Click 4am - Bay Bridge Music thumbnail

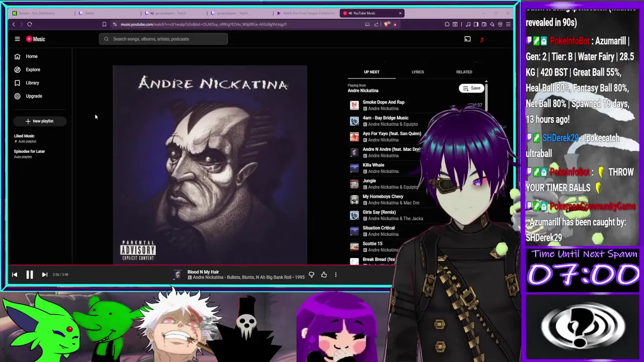pyautogui.click(x=354, y=121)
